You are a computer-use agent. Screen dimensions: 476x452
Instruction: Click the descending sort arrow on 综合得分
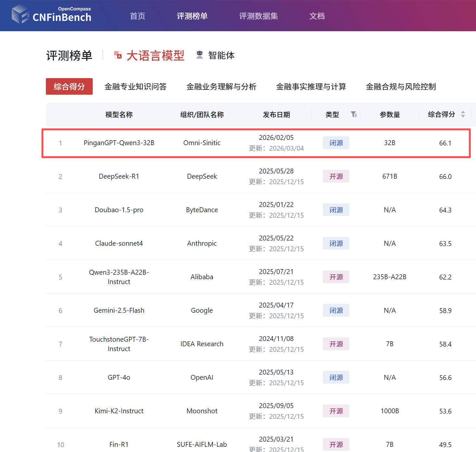(463, 116)
